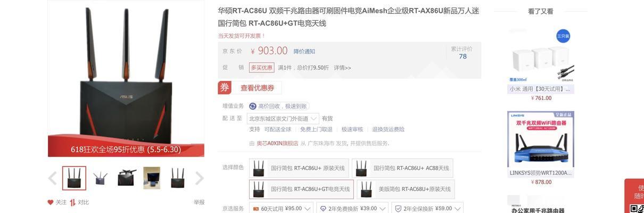Open the 北京东城区崇文门外街道 delivery address dropdown

283,118
